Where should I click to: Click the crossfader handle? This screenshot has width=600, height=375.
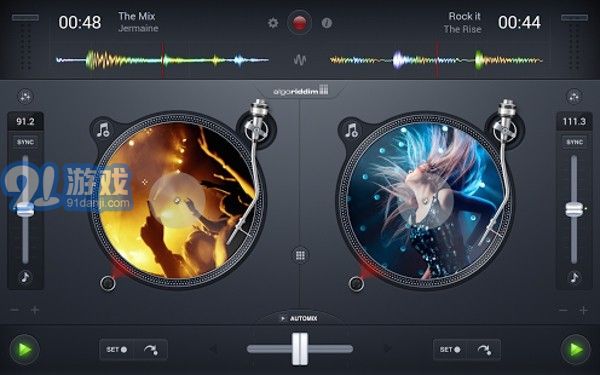[x=300, y=349]
